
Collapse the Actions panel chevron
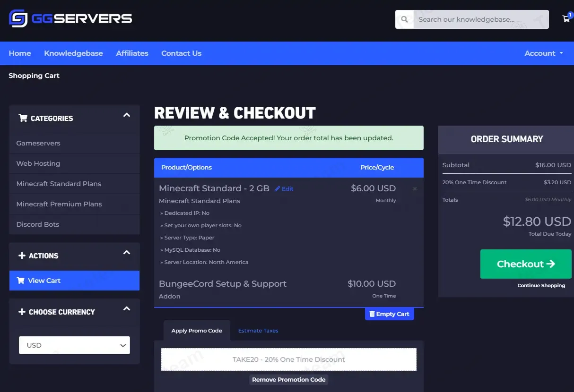click(126, 253)
